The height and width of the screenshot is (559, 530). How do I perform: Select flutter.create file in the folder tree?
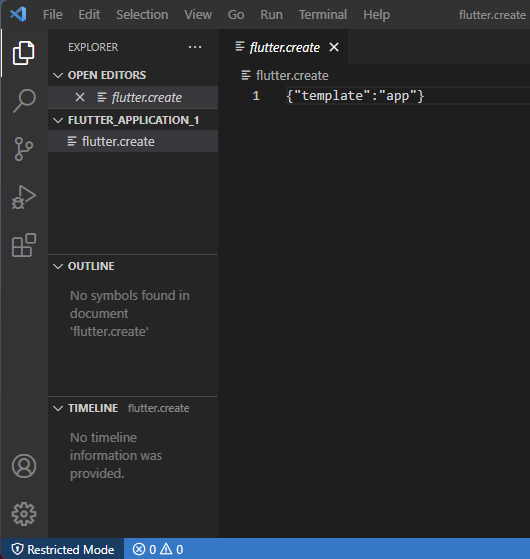click(x=133, y=142)
